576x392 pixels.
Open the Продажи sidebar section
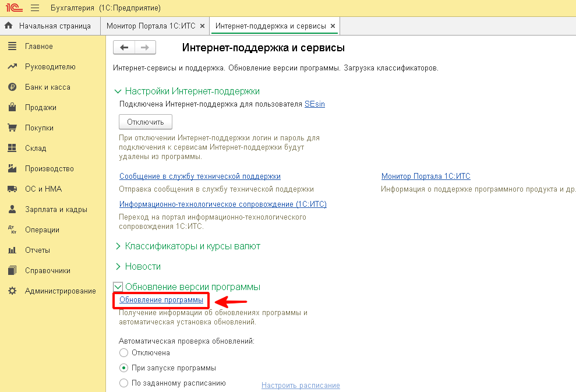pos(41,107)
